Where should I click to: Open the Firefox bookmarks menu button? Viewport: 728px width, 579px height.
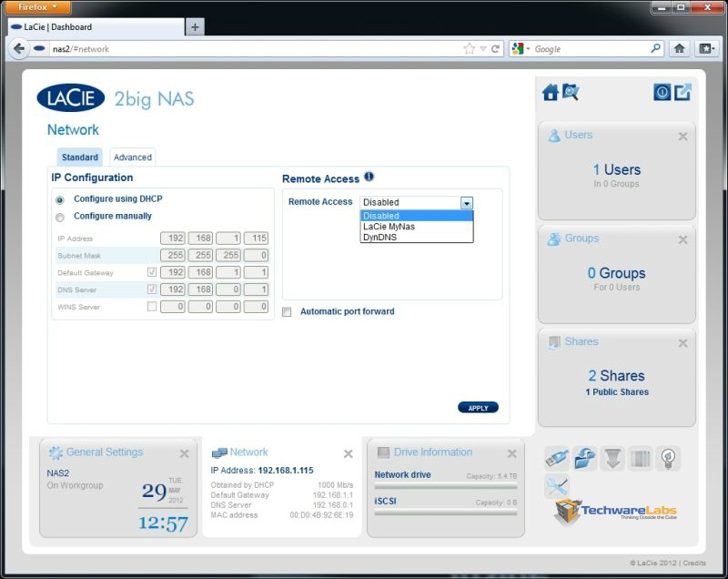click(x=707, y=49)
